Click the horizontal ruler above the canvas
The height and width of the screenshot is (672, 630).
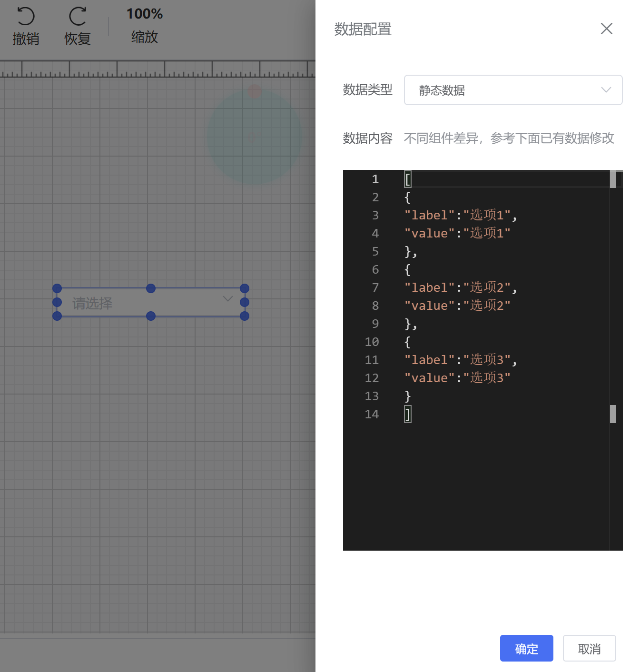coord(157,69)
